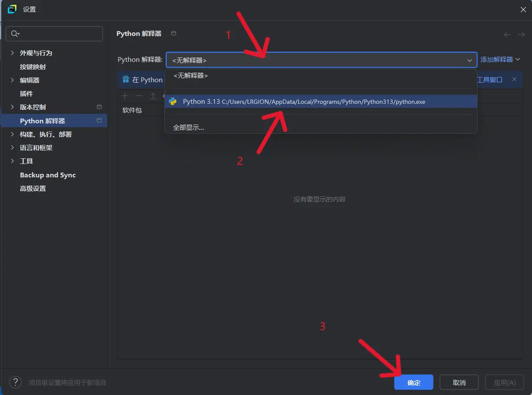
Task: Click the upgrade package up-arrow icon
Action: [153, 96]
